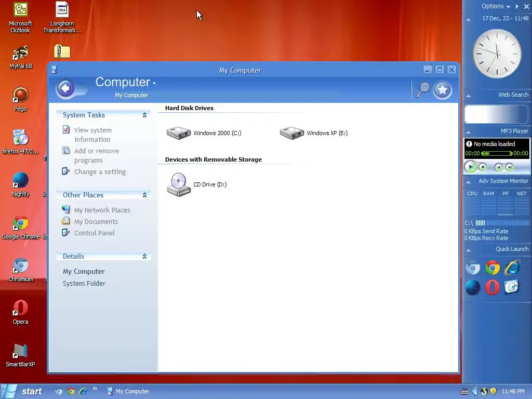Collapse the MP3 Player sidebar panel
The width and height of the screenshot is (532, 399).
[469, 132]
